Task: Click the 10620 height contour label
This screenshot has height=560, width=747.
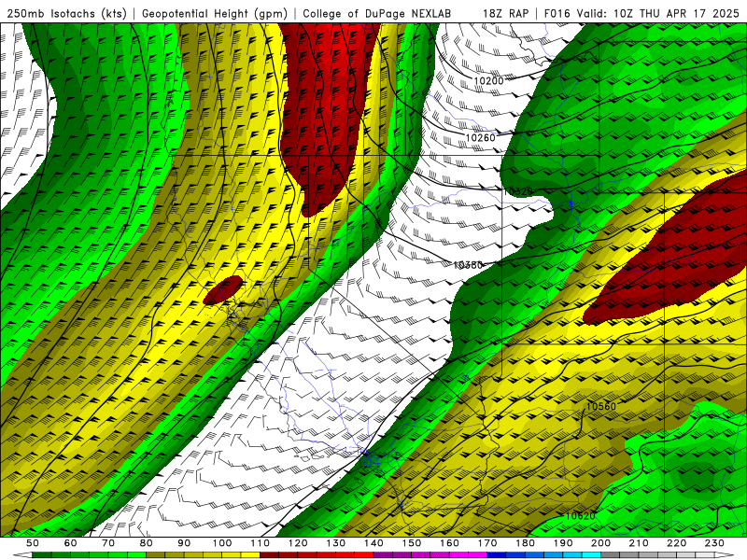Action: (580, 516)
